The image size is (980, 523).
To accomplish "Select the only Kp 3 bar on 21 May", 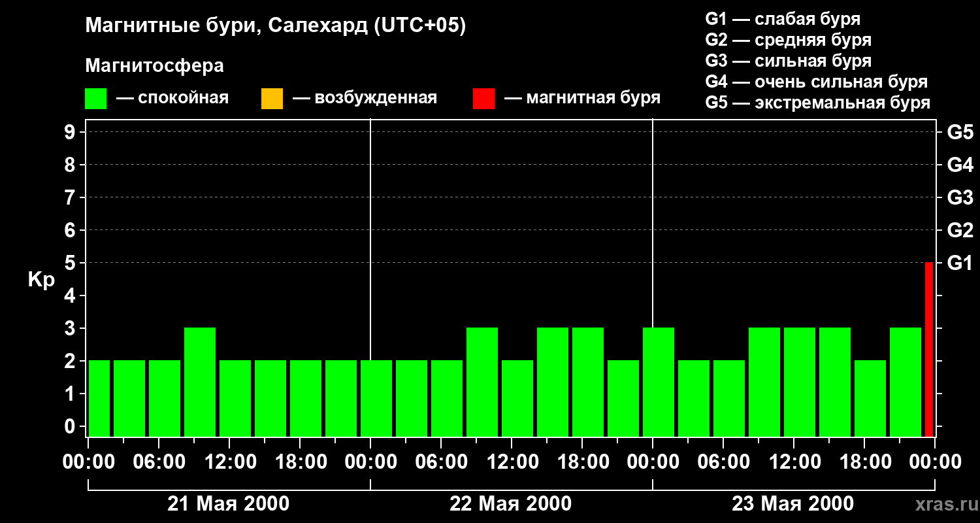I will tap(200, 382).
